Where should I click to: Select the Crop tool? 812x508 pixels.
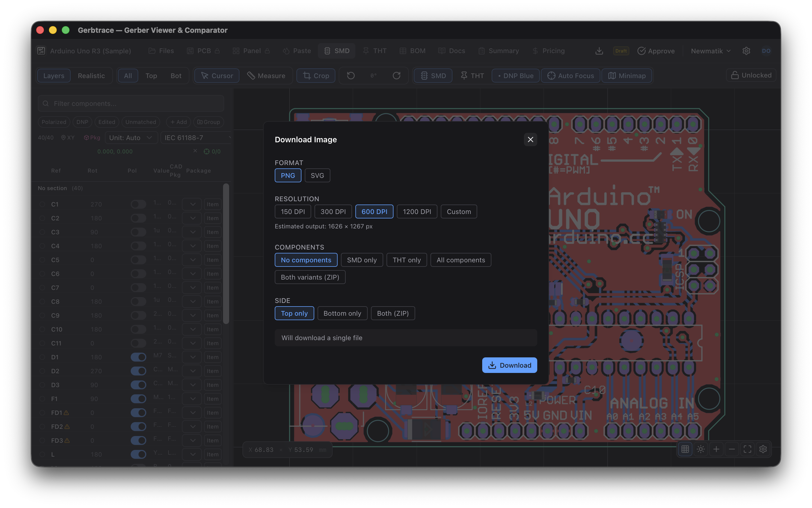316,76
